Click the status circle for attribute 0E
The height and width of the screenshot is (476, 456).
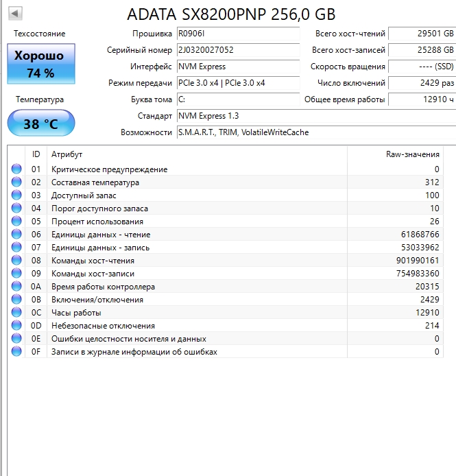coord(16,339)
